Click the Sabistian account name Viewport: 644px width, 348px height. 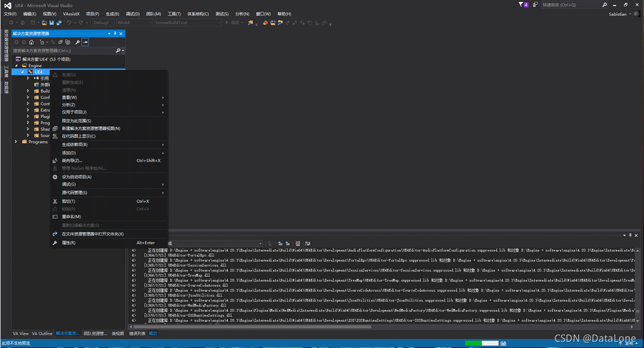(x=618, y=14)
